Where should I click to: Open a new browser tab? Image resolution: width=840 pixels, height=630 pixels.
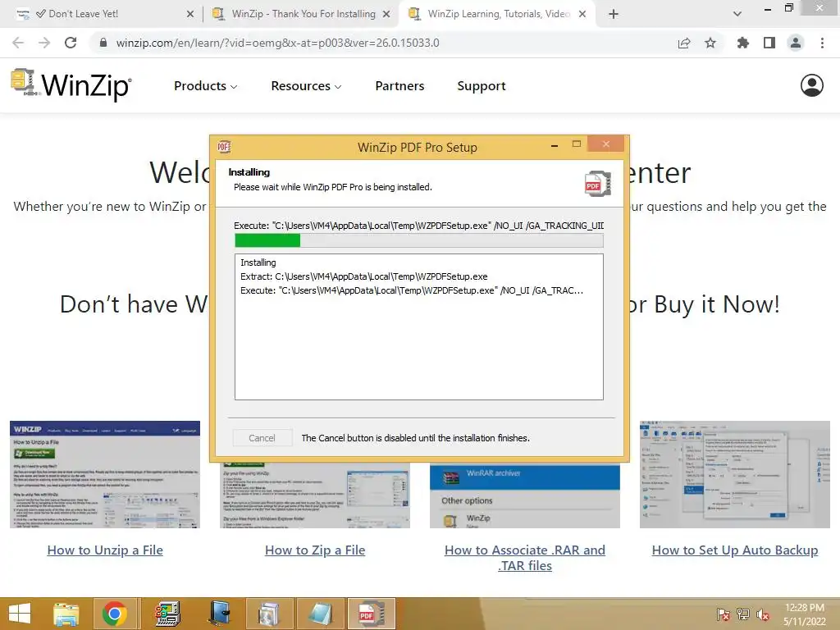pyautogui.click(x=614, y=14)
